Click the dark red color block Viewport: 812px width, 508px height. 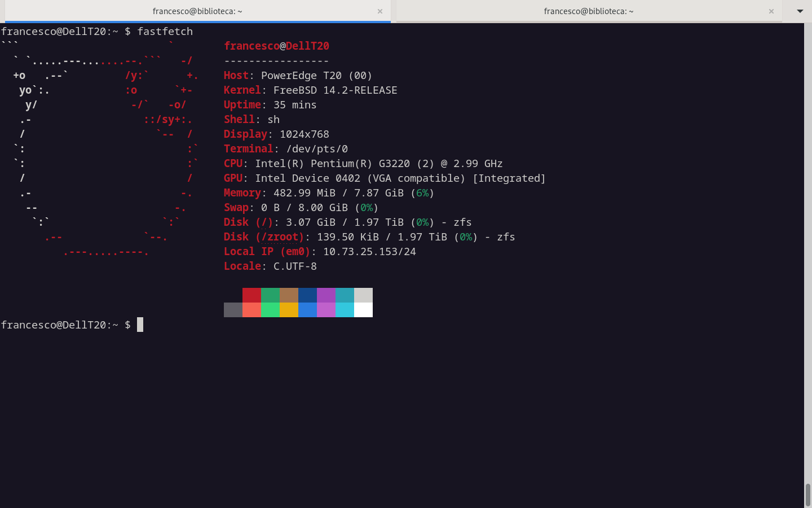251,295
